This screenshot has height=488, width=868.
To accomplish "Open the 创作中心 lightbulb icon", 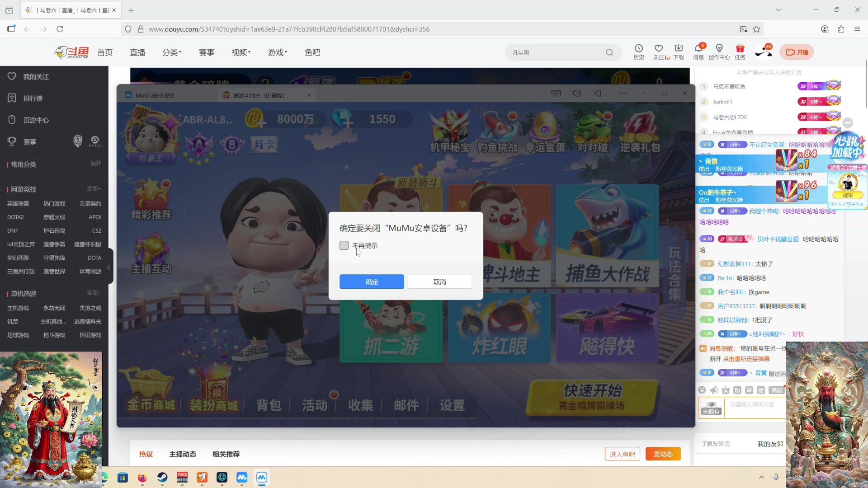I will (719, 52).
